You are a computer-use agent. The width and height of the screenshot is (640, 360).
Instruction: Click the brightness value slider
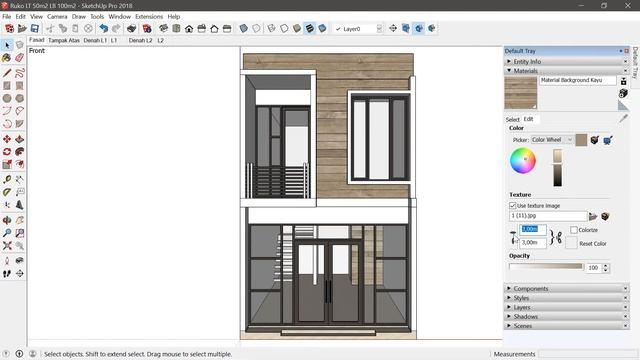point(558,168)
